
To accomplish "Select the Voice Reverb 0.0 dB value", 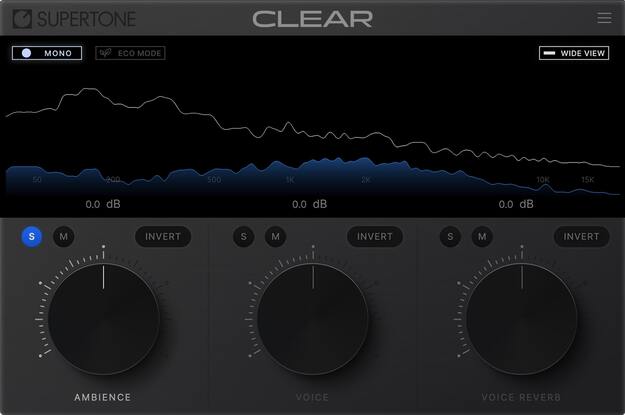I will coord(516,204).
